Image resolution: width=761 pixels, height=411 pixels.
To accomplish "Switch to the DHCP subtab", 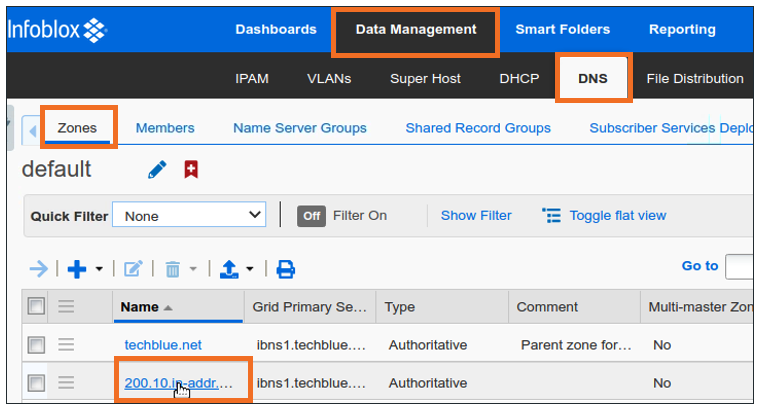I will click(519, 78).
